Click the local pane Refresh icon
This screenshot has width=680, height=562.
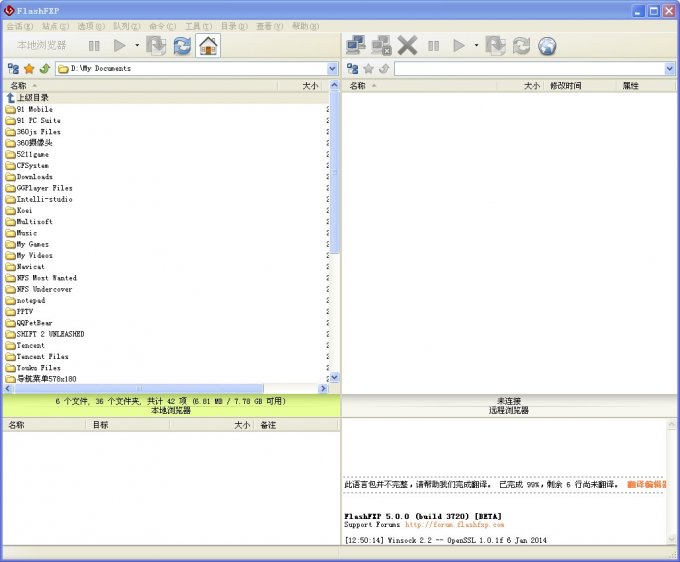[182, 45]
